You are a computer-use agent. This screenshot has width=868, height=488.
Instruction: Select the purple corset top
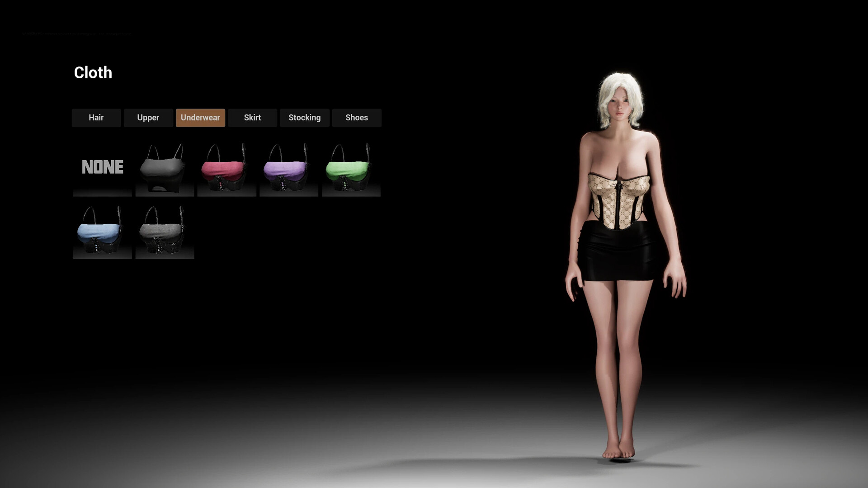pyautogui.click(x=288, y=169)
